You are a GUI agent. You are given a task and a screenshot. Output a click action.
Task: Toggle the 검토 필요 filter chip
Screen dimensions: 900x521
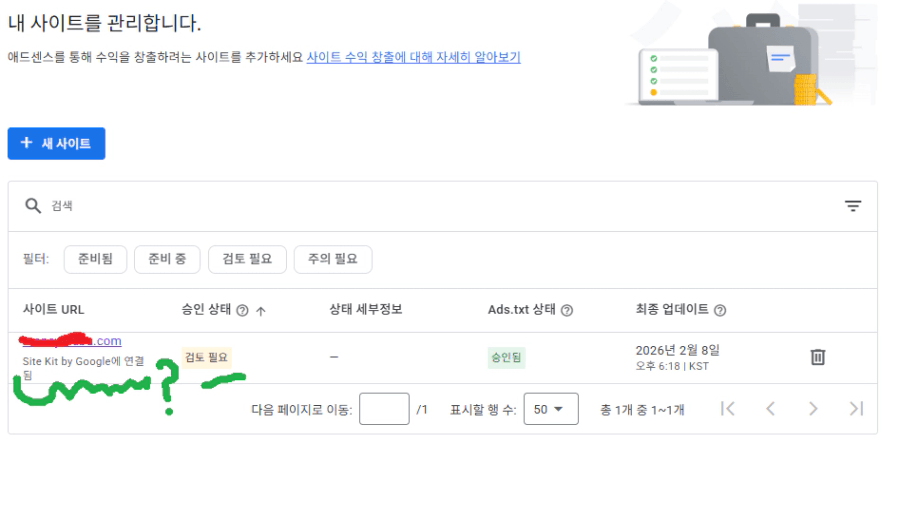(x=247, y=260)
